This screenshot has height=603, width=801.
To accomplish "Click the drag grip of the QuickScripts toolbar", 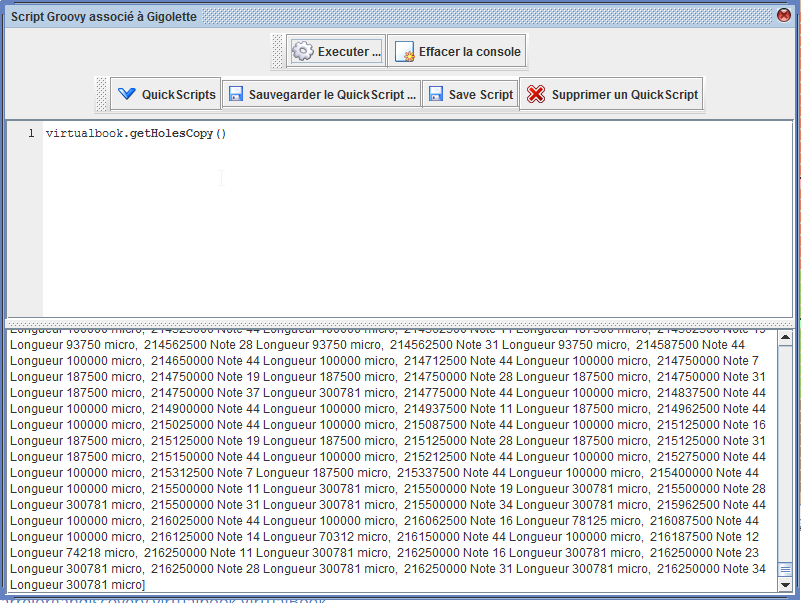I will pos(102,95).
